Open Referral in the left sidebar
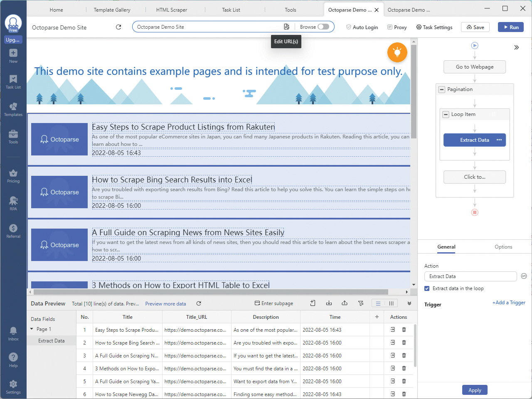The height and width of the screenshot is (399, 532). [13, 231]
